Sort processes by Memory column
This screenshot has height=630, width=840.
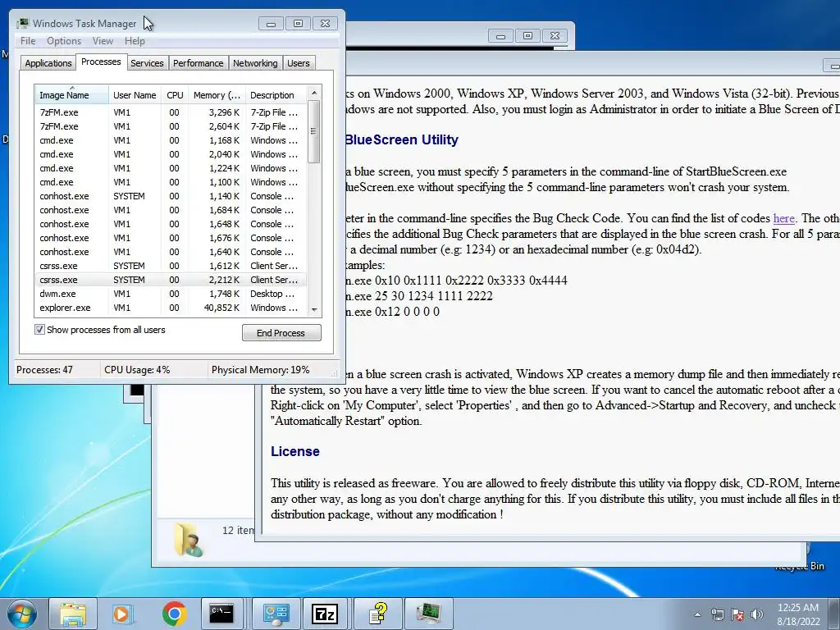tap(217, 95)
